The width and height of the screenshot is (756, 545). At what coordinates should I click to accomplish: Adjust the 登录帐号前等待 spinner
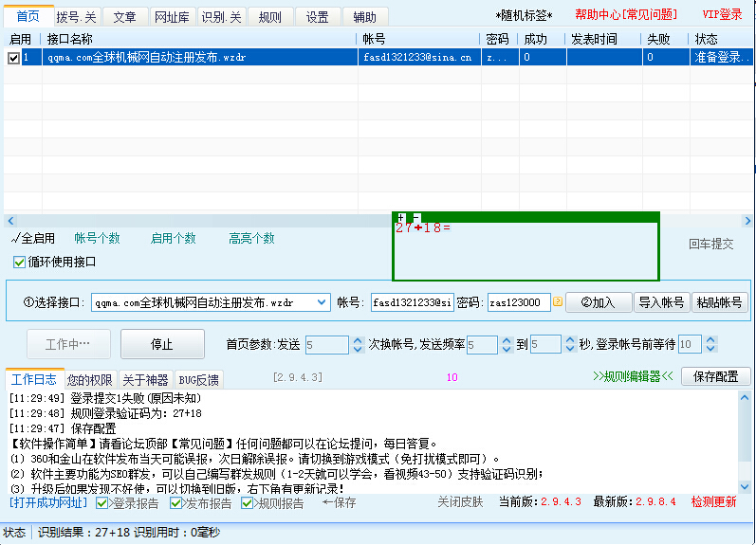point(710,344)
